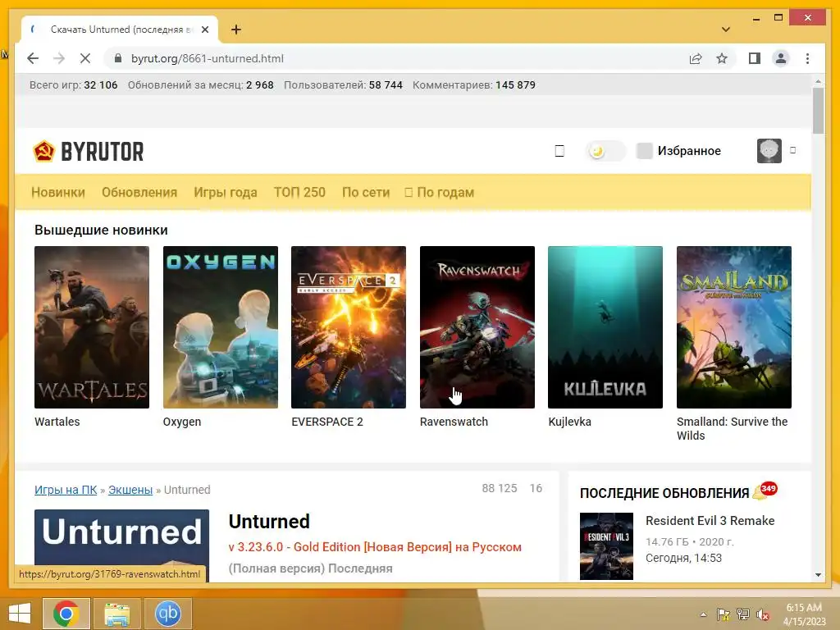Click the Kujlevka title link
The image size is (840, 630).
(569, 422)
